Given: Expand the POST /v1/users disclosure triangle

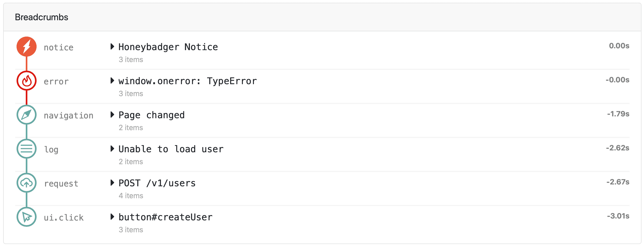Looking at the screenshot, I should tap(112, 183).
